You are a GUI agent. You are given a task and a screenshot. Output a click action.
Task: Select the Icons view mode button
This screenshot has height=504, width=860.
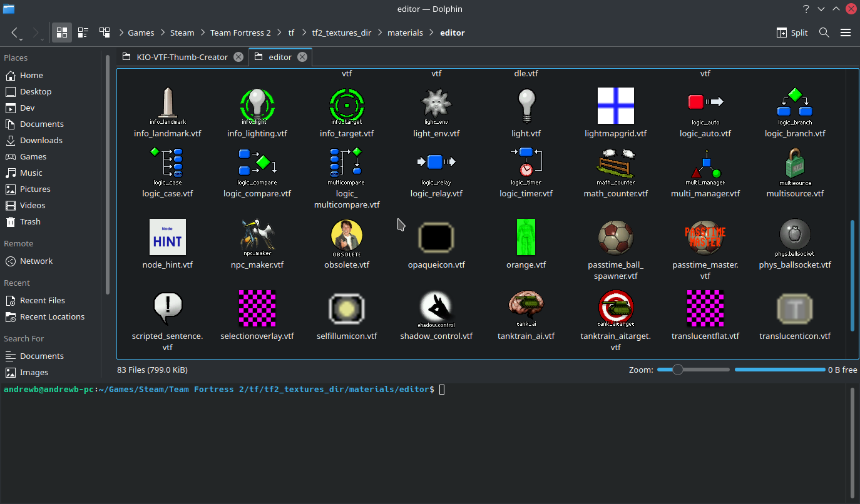(x=61, y=33)
